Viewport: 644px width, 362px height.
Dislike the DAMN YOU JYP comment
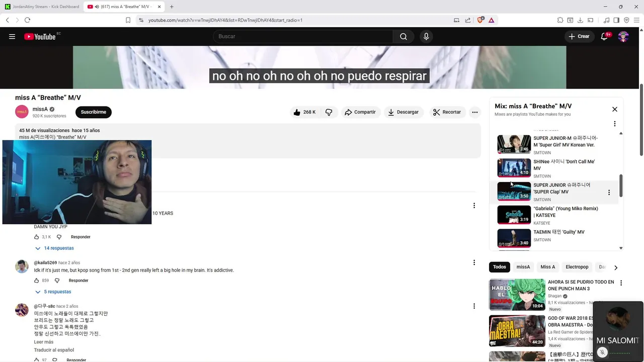(x=59, y=237)
